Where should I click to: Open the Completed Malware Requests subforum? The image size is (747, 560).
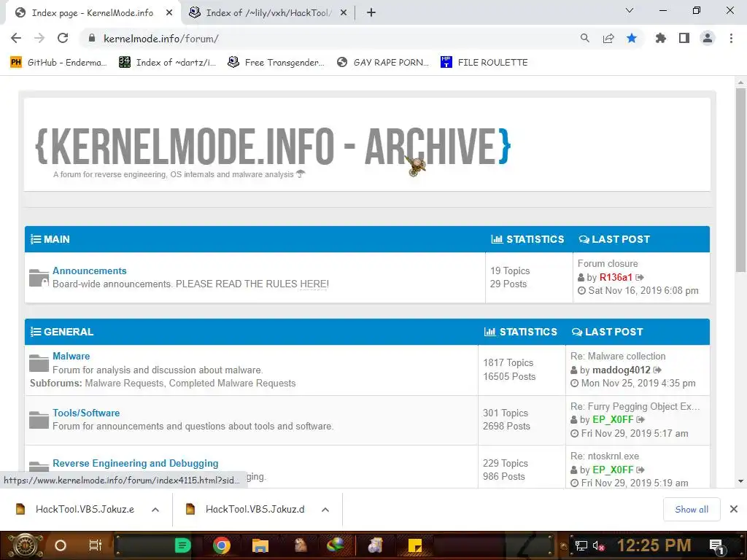pyautogui.click(x=233, y=384)
